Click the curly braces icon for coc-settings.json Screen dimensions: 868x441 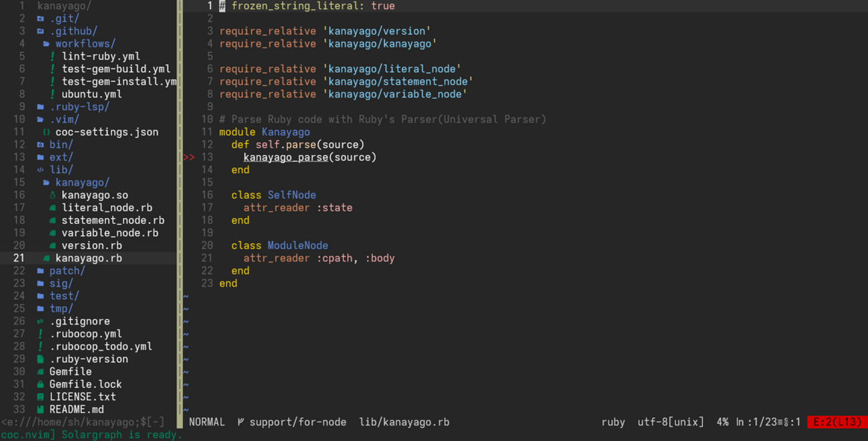(x=46, y=132)
